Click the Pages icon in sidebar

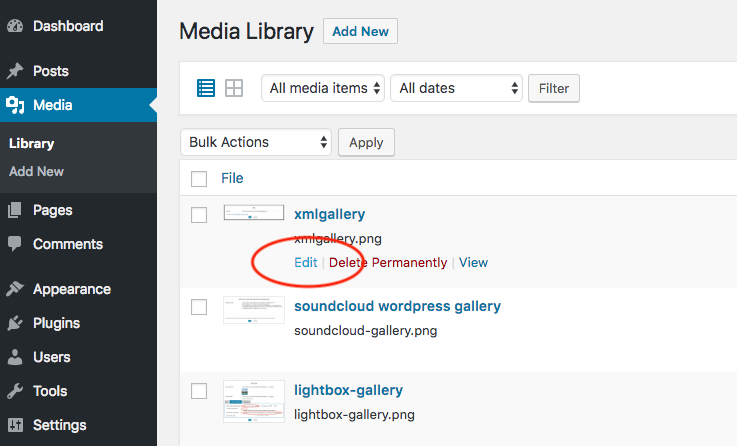(x=15, y=210)
